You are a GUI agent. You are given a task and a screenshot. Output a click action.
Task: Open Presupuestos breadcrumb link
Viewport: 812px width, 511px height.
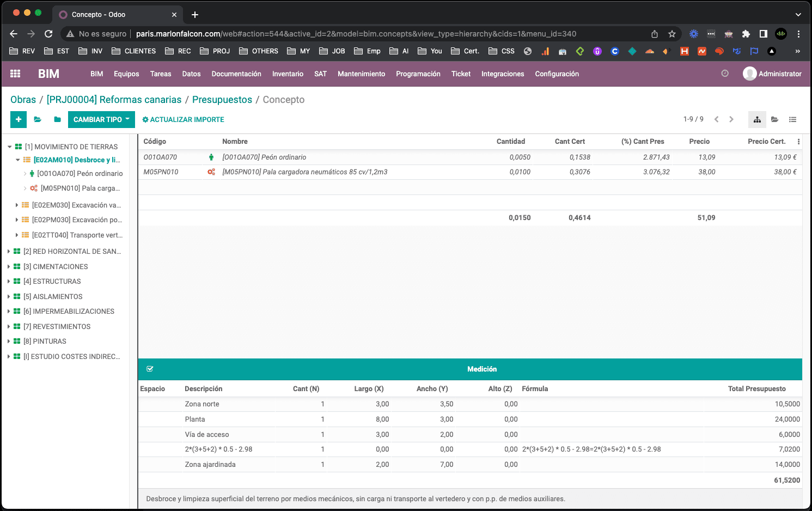[222, 100]
